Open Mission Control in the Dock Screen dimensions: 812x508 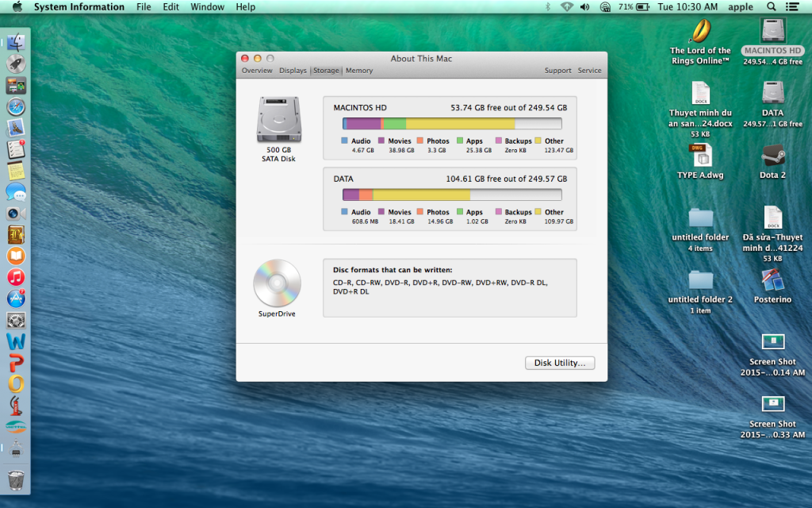click(16, 86)
